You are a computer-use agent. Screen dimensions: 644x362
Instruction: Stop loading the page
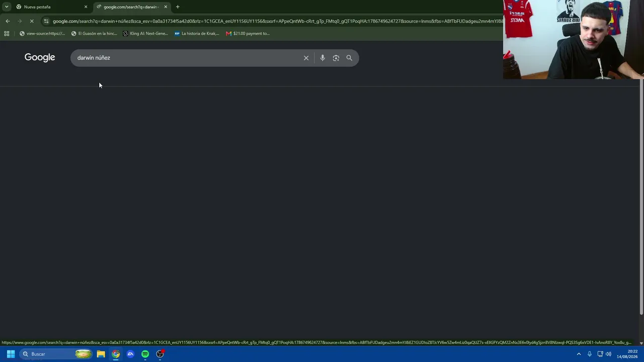[x=32, y=21]
